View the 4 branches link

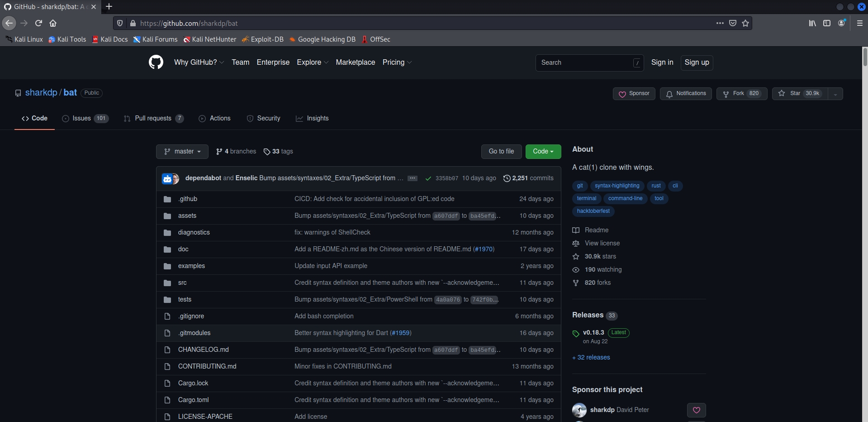pos(236,152)
